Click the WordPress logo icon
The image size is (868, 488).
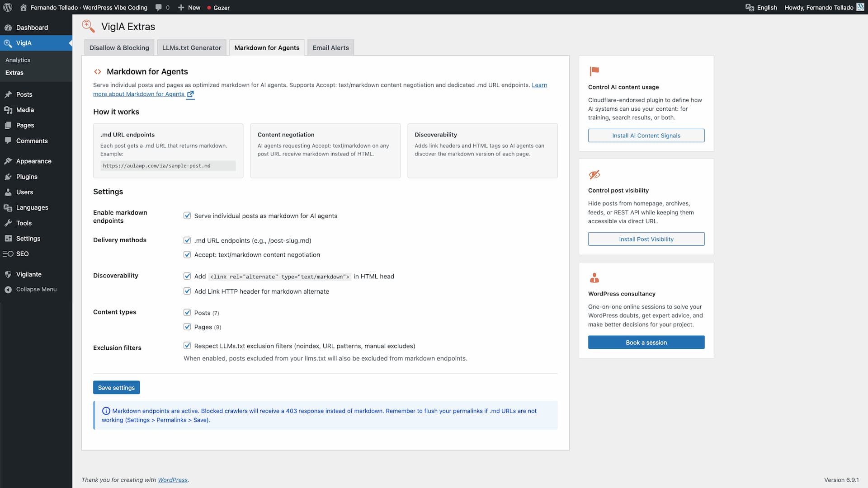(7, 7)
